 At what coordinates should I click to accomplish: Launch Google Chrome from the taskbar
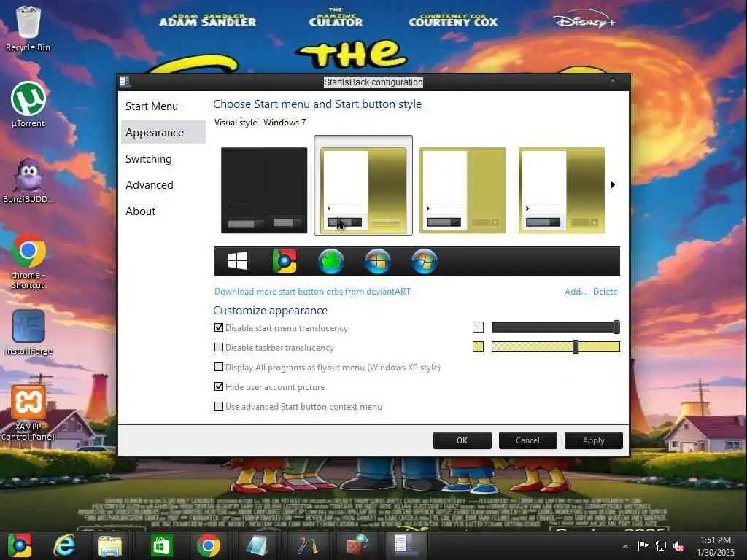pos(209,545)
